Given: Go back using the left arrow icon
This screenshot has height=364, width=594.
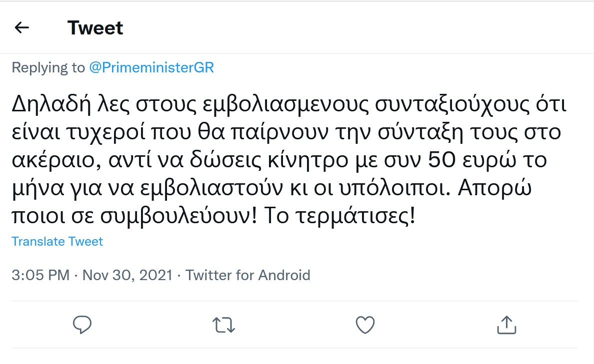Looking at the screenshot, I should pos(22,28).
